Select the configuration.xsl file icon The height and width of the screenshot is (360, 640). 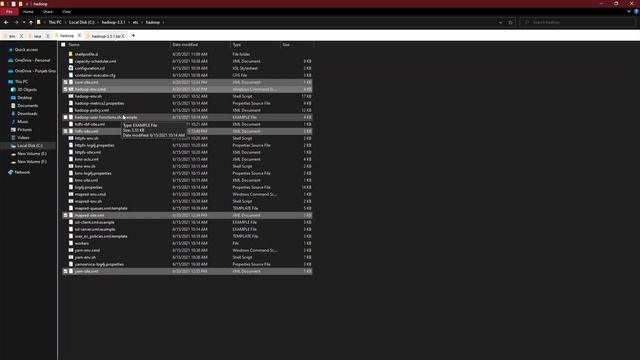click(x=71, y=68)
